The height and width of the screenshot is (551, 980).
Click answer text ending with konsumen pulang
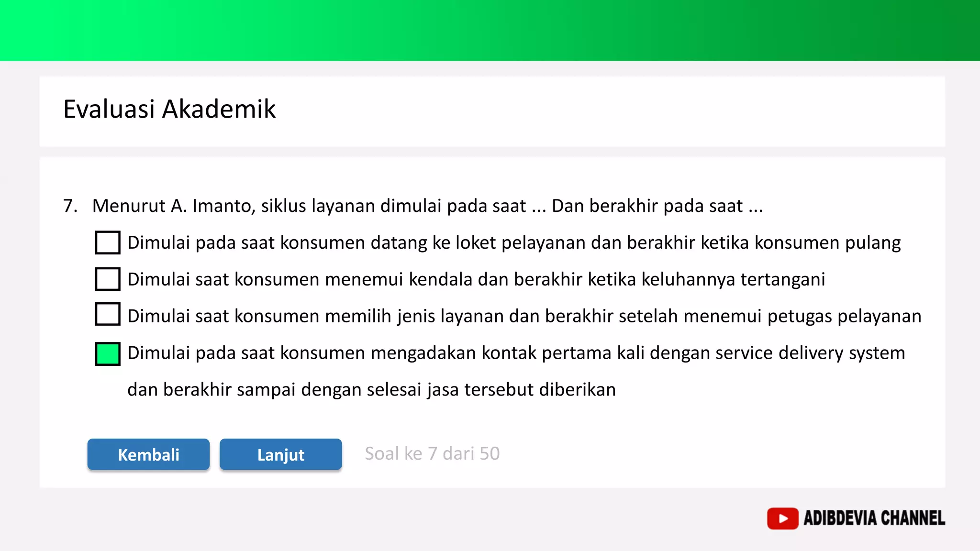[x=514, y=243]
